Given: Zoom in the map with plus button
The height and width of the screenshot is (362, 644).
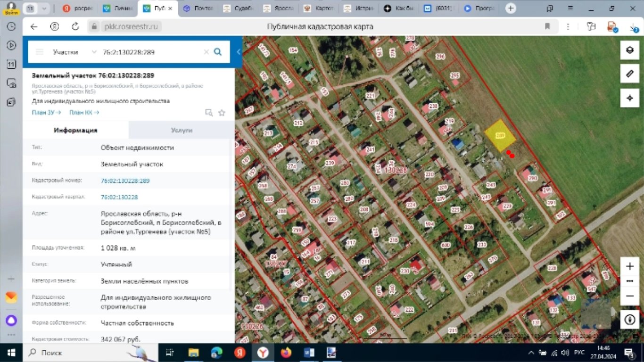Looking at the screenshot, I should click(x=629, y=266).
